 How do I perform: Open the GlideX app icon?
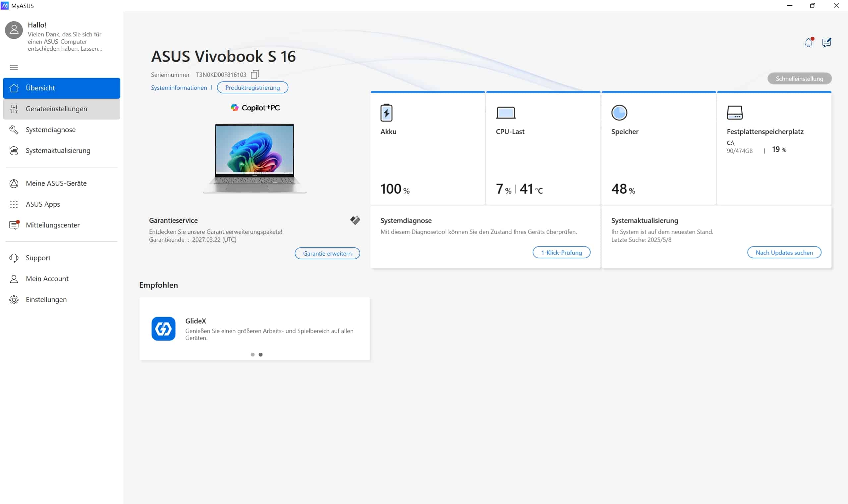pos(163,329)
